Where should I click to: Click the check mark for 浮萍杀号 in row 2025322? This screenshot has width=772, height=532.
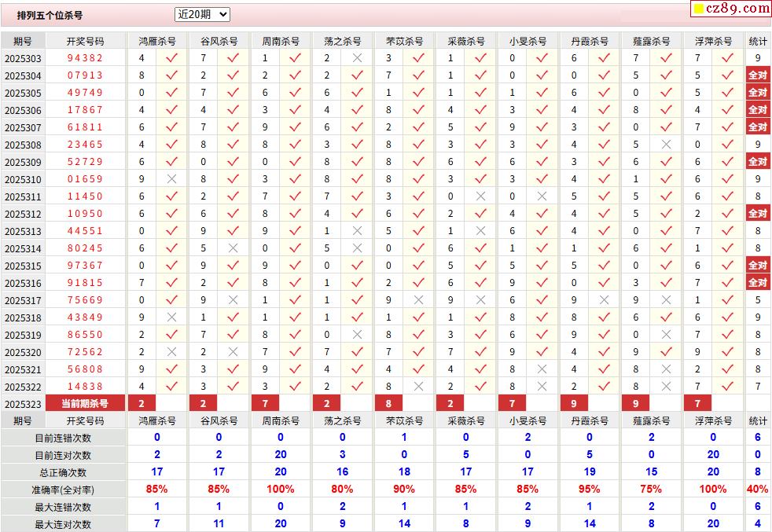727,387
